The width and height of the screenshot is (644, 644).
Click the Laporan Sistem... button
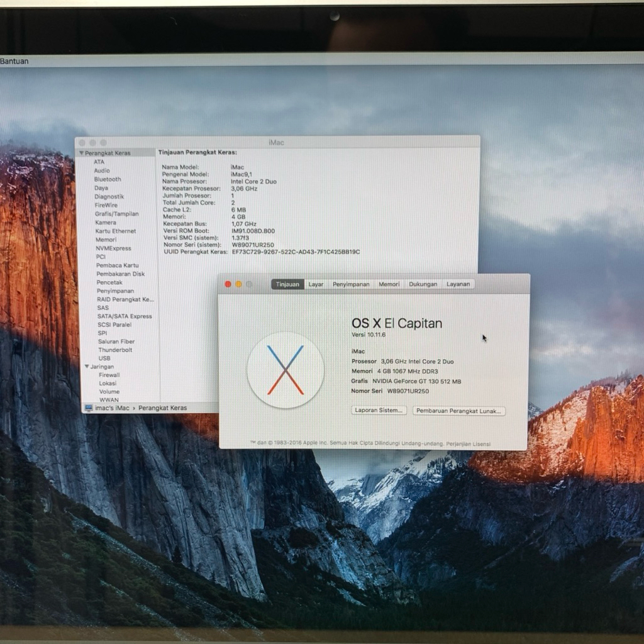click(x=379, y=410)
